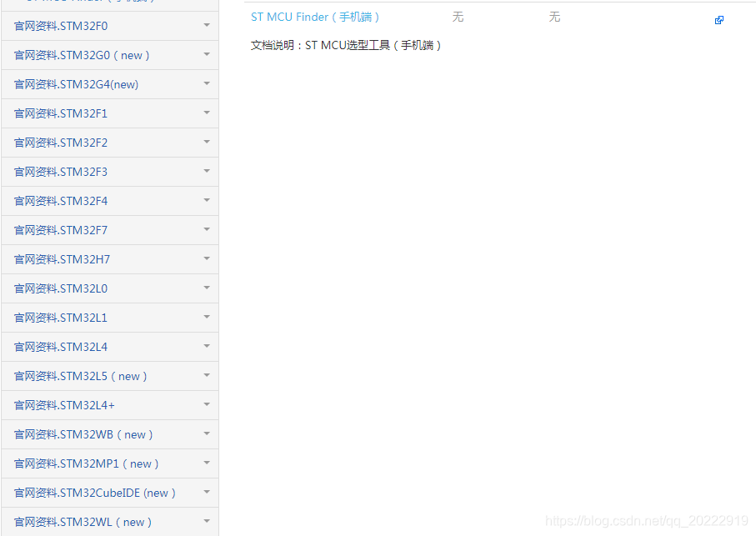The width and height of the screenshot is (756, 536).
Task: Select the 官网资料.STM32G0（new）label
Action: point(82,55)
